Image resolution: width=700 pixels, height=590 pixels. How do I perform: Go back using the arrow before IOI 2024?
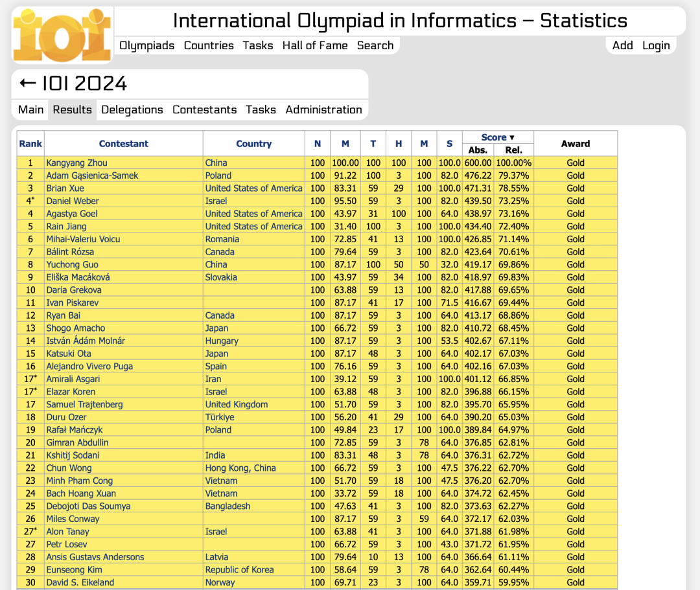pos(28,83)
